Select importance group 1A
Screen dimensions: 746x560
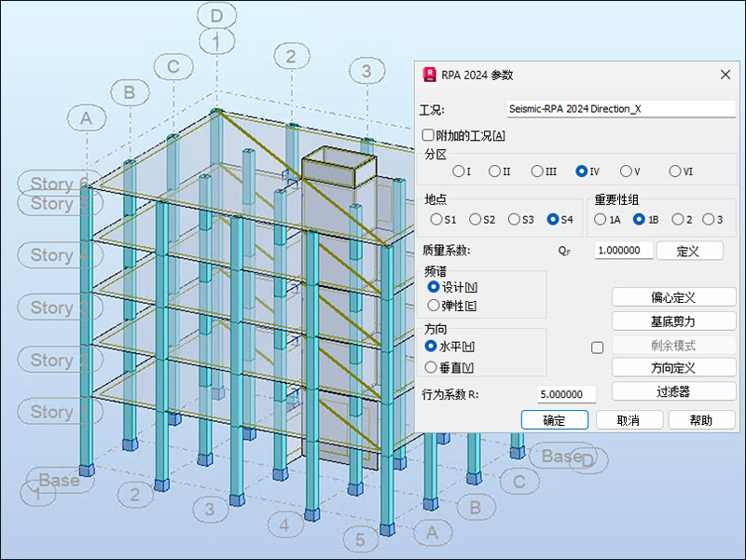[x=600, y=220]
